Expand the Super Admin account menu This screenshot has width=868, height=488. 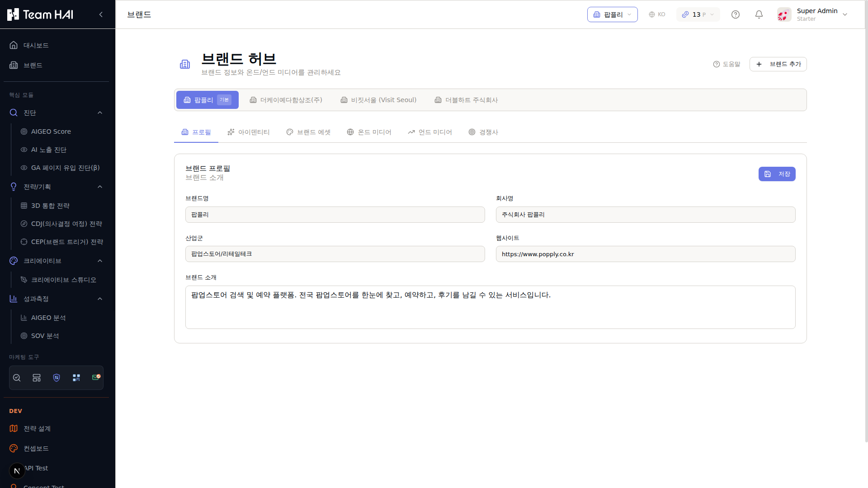tap(845, 14)
